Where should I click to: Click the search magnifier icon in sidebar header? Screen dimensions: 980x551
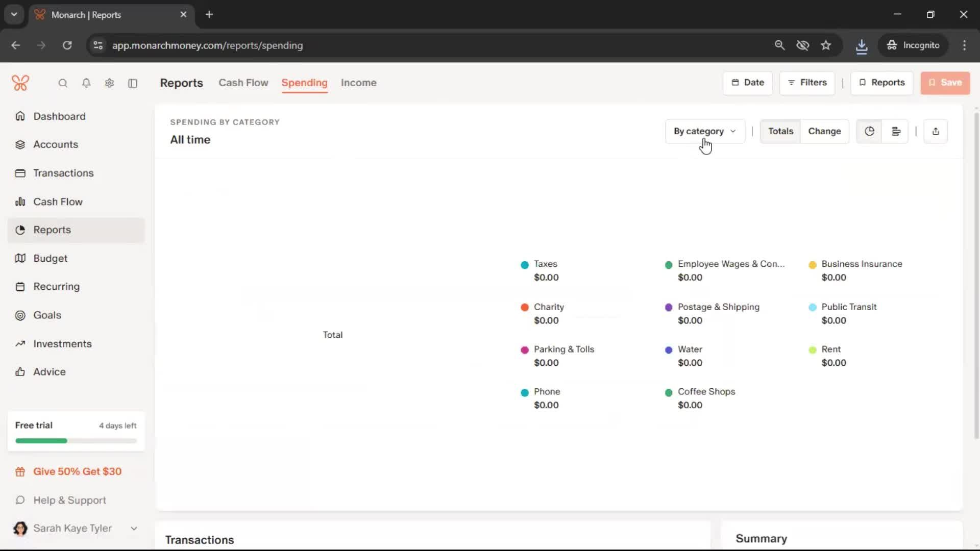pos(63,83)
